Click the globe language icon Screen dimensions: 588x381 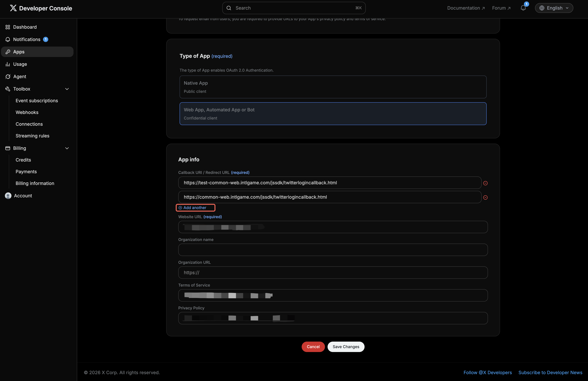542,8
